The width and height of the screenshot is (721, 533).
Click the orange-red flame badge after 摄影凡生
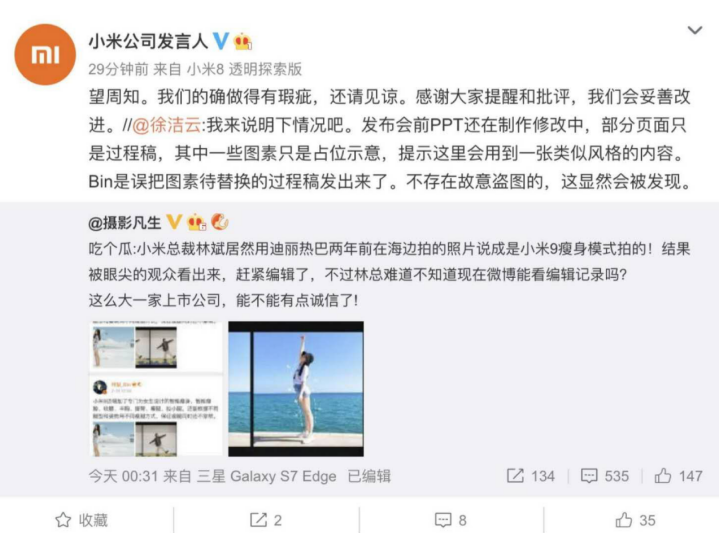[220, 222]
